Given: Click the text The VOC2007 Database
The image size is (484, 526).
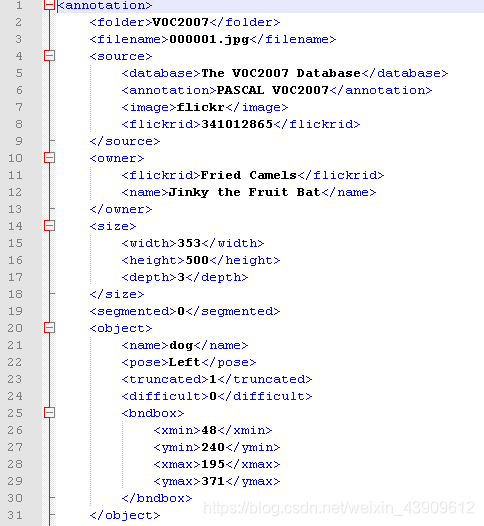Looking at the screenshot, I should pyautogui.click(x=281, y=73).
